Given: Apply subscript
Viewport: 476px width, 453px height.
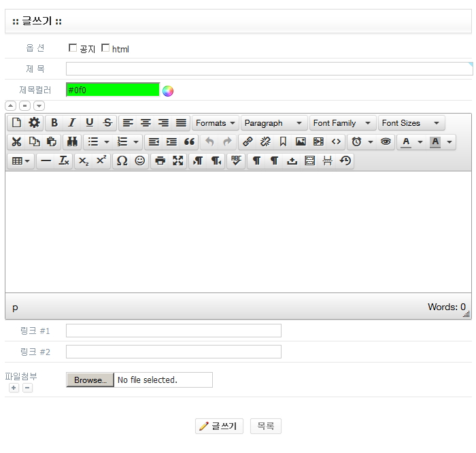Looking at the screenshot, I should pos(84,161).
